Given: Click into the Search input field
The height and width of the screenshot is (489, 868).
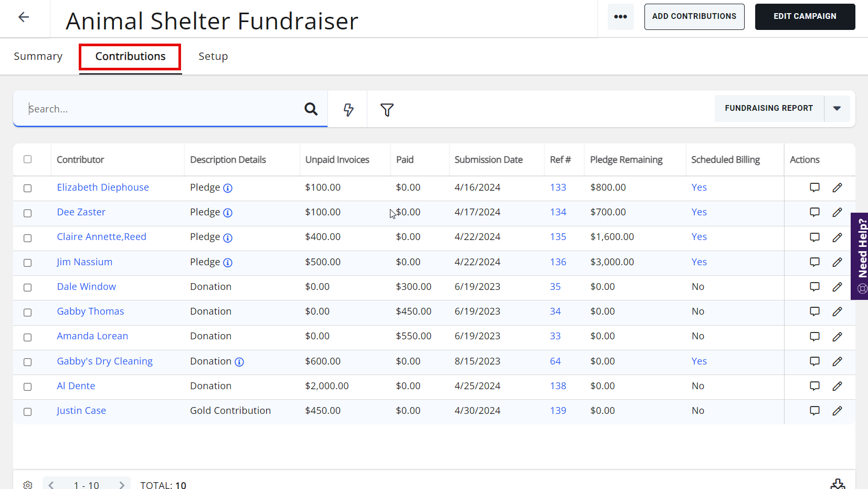Looking at the screenshot, I should (163, 109).
